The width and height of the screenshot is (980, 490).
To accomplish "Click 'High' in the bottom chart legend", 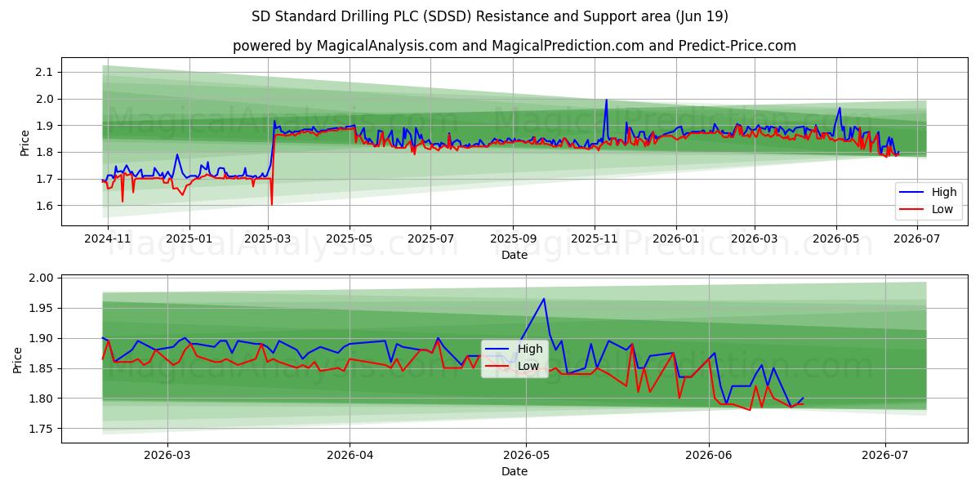I will point(530,350).
